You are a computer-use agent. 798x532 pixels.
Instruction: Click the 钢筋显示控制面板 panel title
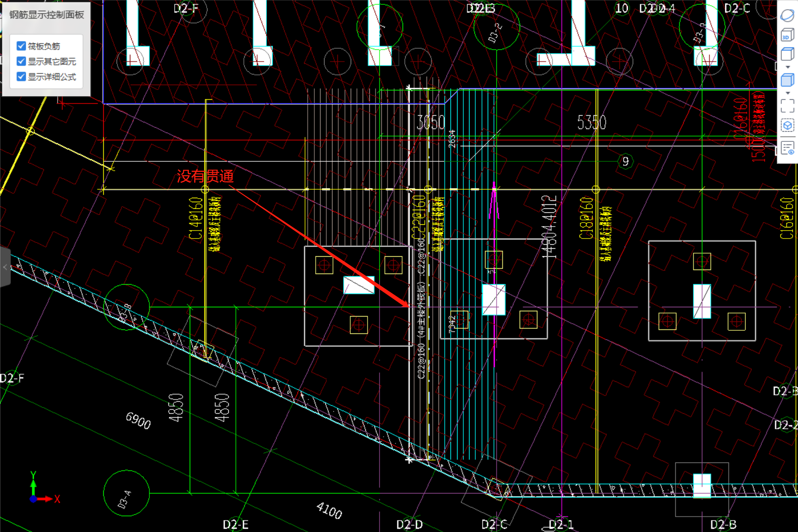(x=47, y=15)
